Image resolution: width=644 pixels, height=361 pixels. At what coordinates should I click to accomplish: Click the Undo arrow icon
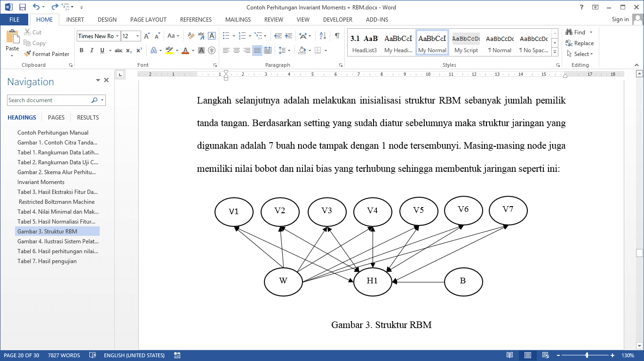36,7
